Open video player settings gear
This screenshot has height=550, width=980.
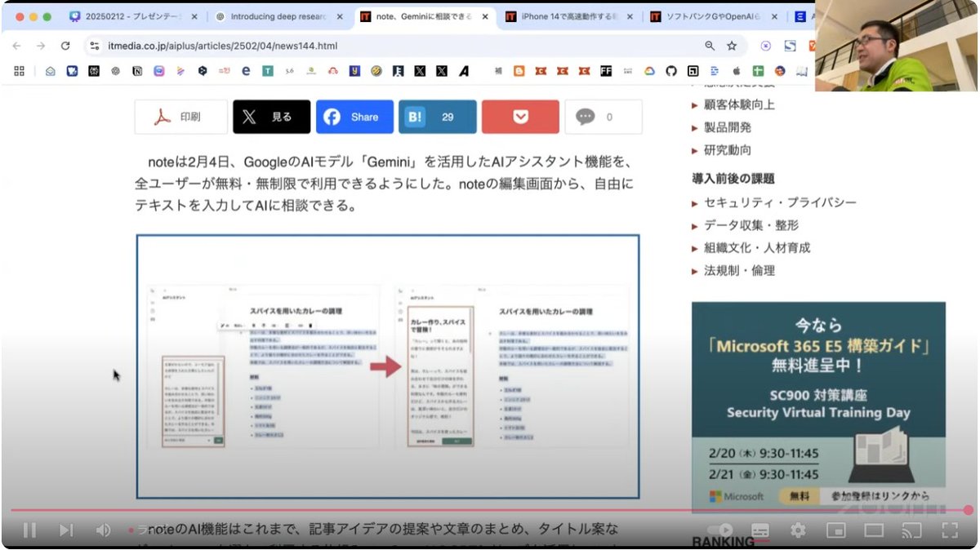pyautogui.click(x=798, y=530)
